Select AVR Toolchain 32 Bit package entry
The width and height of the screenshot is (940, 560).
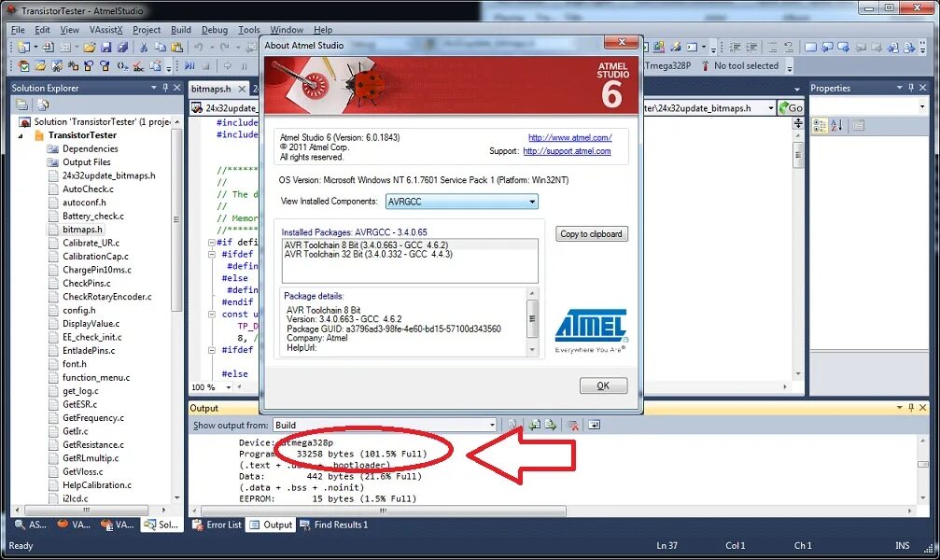pos(368,254)
